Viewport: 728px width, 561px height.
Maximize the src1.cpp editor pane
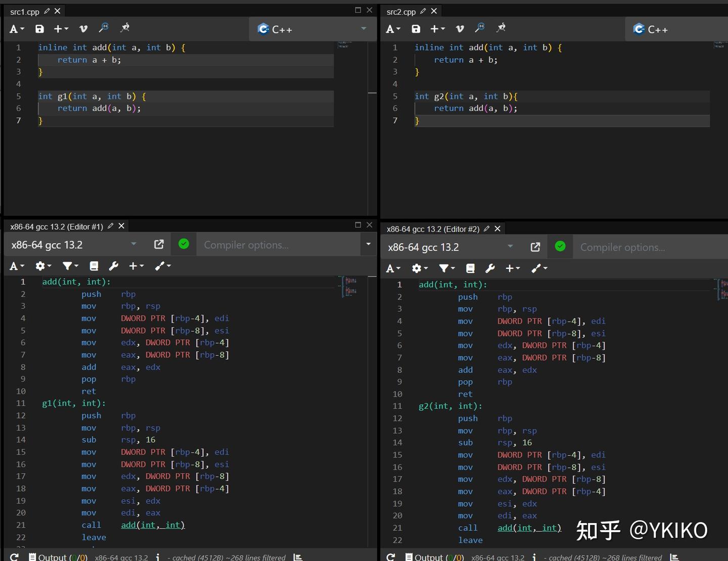coord(358,10)
